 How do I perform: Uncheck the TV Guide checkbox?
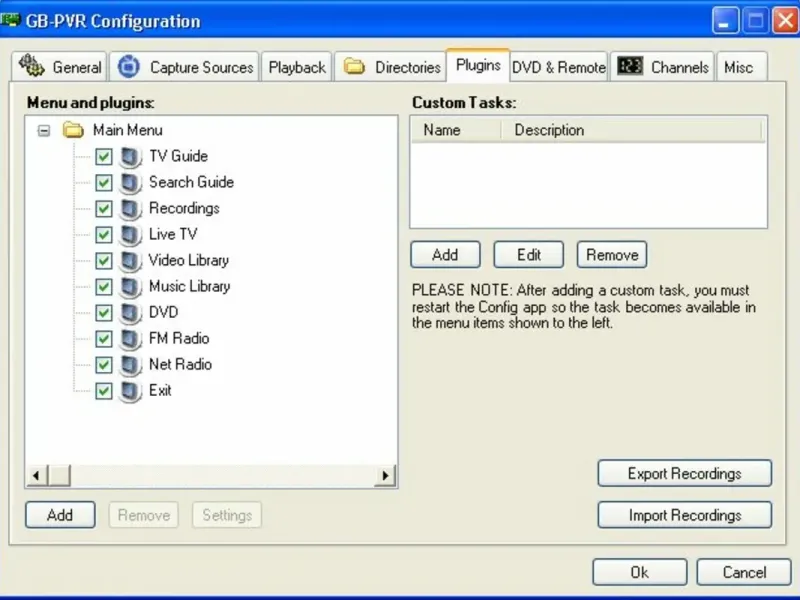tap(104, 157)
